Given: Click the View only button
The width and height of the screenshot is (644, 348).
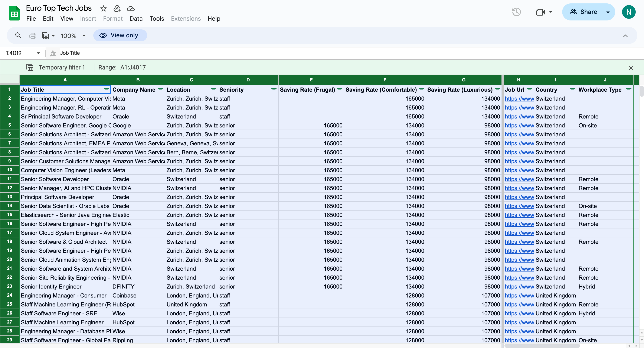Looking at the screenshot, I should tap(120, 35).
